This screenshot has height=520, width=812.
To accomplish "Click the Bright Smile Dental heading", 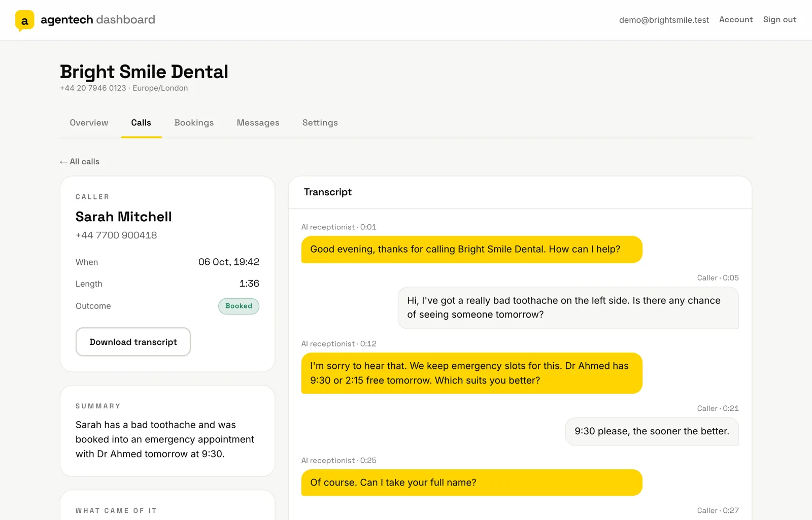I will click(x=144, y=72).
